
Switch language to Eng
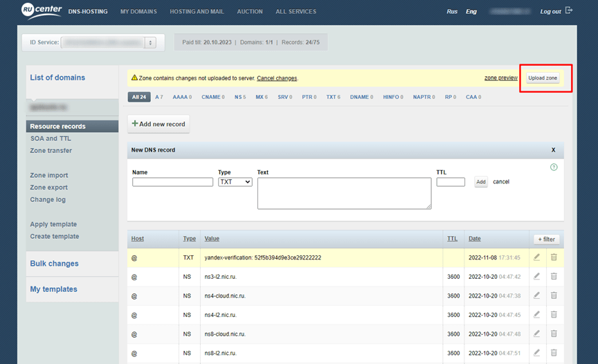coord(471,12)
